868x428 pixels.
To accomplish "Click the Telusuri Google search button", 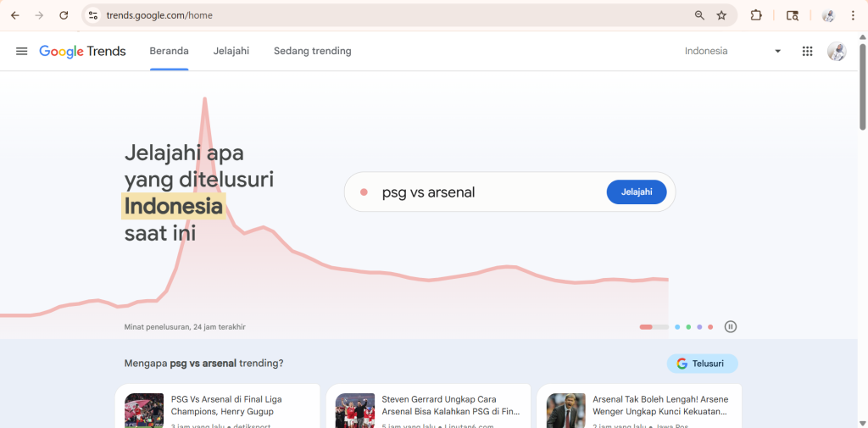I will [x=702, y=364].
